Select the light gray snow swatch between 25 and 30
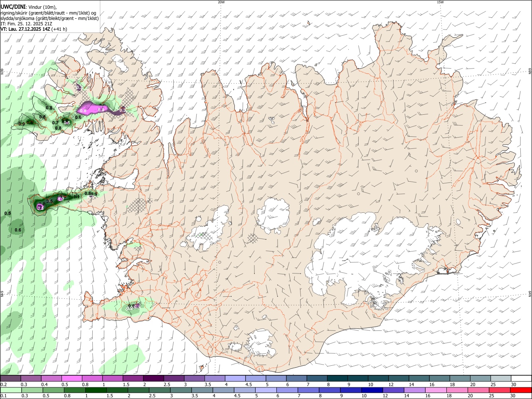This screenshot has height=399, width=532. tap(501, 379)
